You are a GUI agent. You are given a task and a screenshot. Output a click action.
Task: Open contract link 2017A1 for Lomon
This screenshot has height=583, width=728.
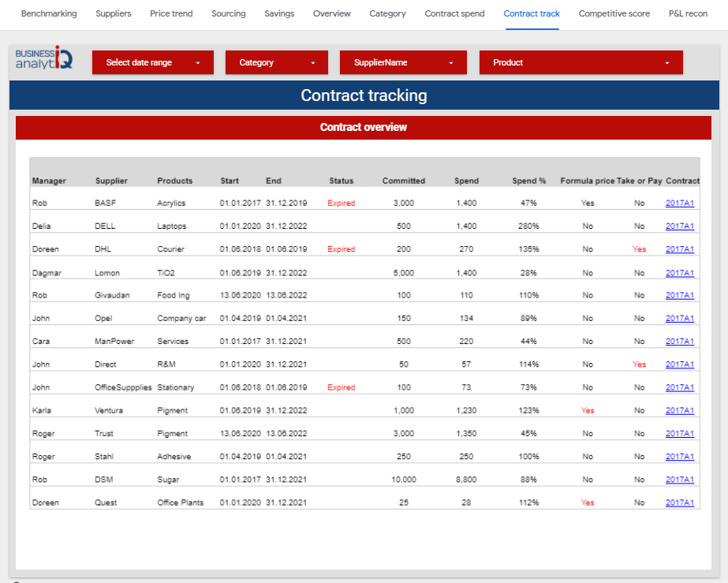[680, 273]
